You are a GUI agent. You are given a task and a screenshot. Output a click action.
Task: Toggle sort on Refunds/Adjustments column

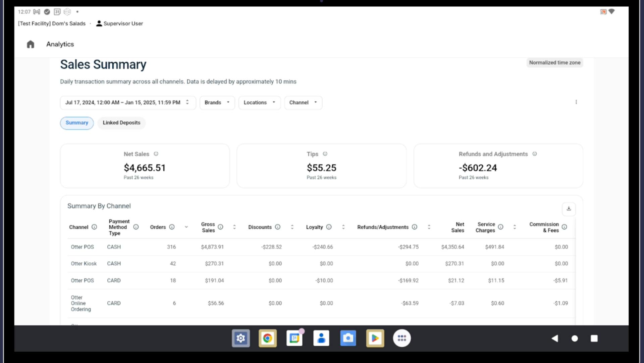click(429, 227)
